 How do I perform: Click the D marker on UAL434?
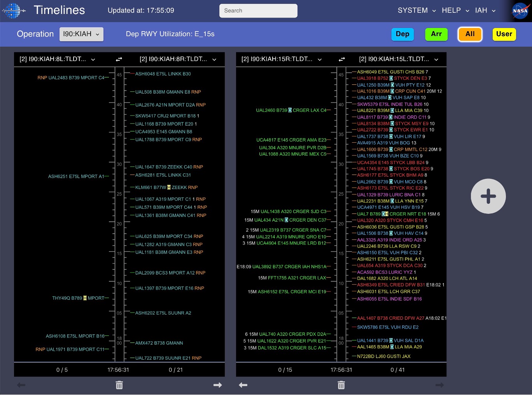(x=286, y=220)
